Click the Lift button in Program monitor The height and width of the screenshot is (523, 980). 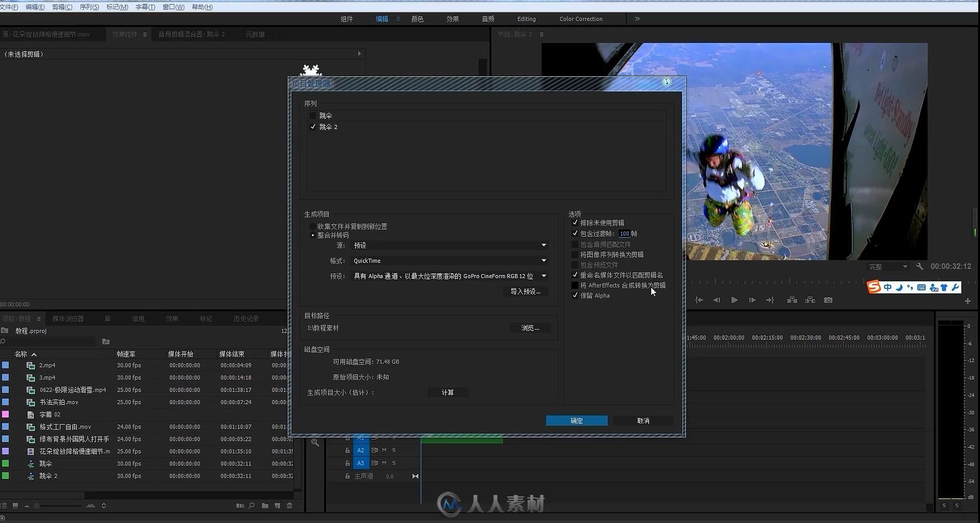[792, 300]
